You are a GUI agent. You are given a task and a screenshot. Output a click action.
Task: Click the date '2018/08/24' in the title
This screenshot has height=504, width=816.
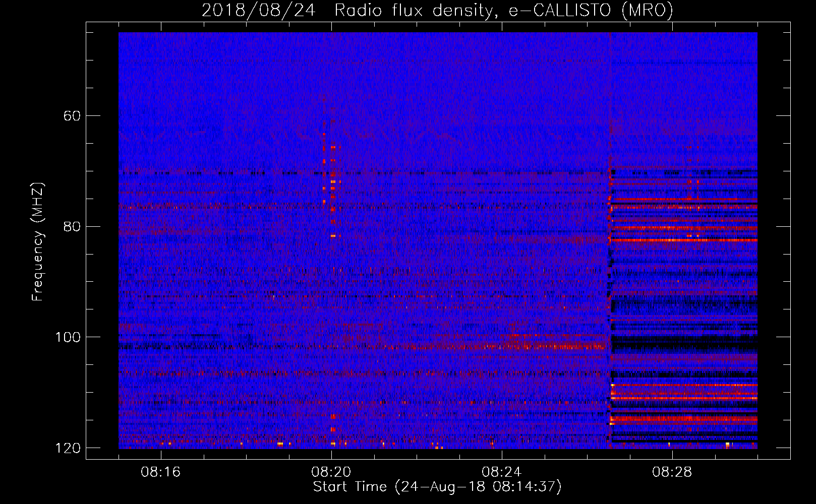(x=259, y=10)
